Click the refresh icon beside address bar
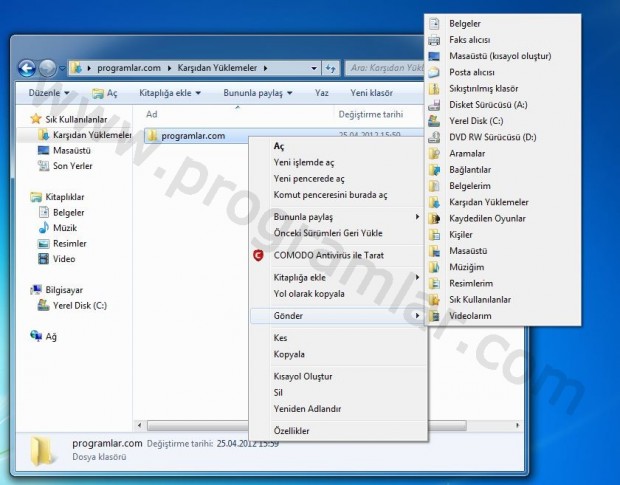 tap(331, 68)
